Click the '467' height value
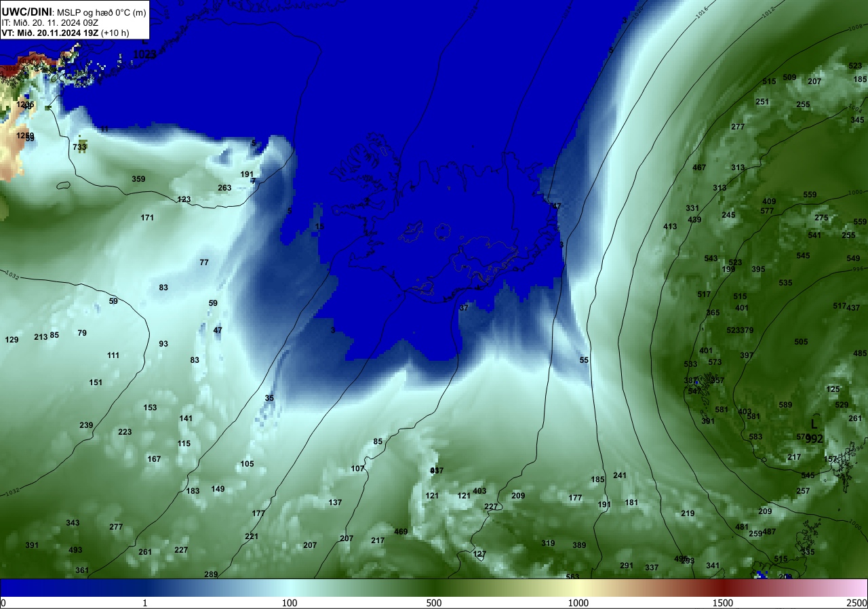Viewport: 868px width, 609px height. coord(699,168)
